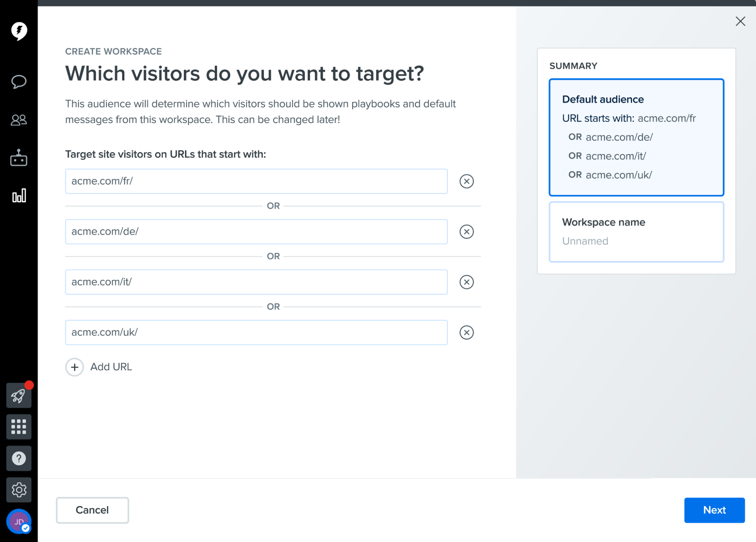Click into the acme.com/fr/ URL field

(x=256, y=181)
